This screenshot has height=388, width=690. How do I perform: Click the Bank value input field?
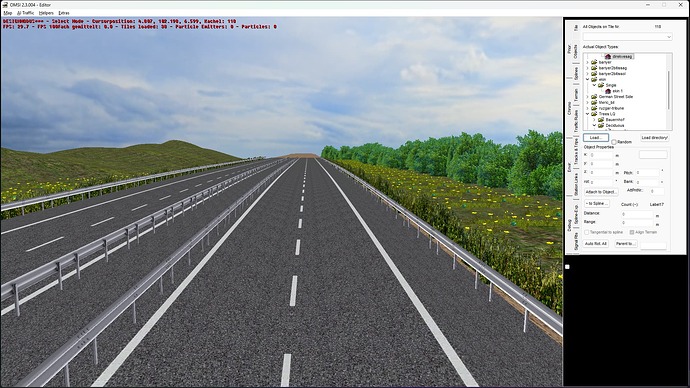647,182
